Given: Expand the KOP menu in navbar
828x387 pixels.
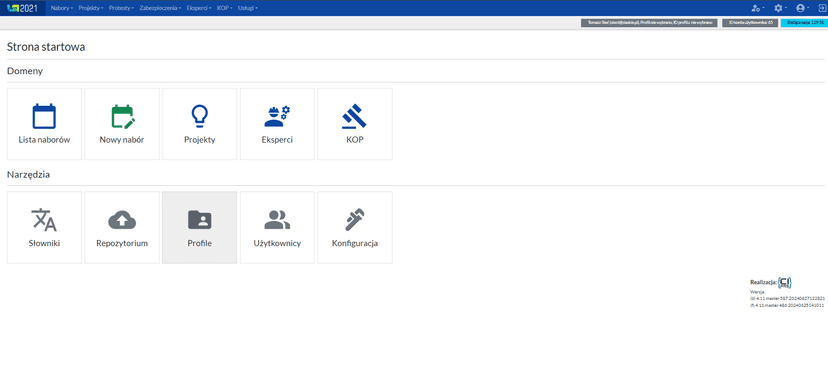Looking at the screenshot, I should click(225, 8).
